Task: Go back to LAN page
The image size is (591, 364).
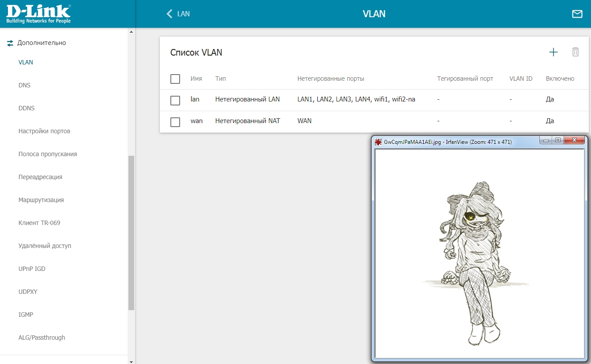Action: tap(183, 14)
